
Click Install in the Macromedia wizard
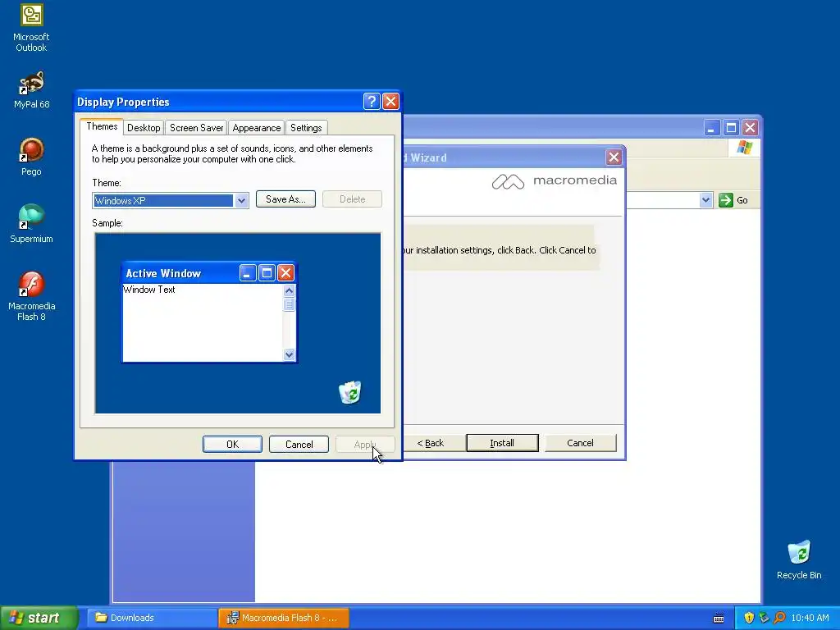502,443
